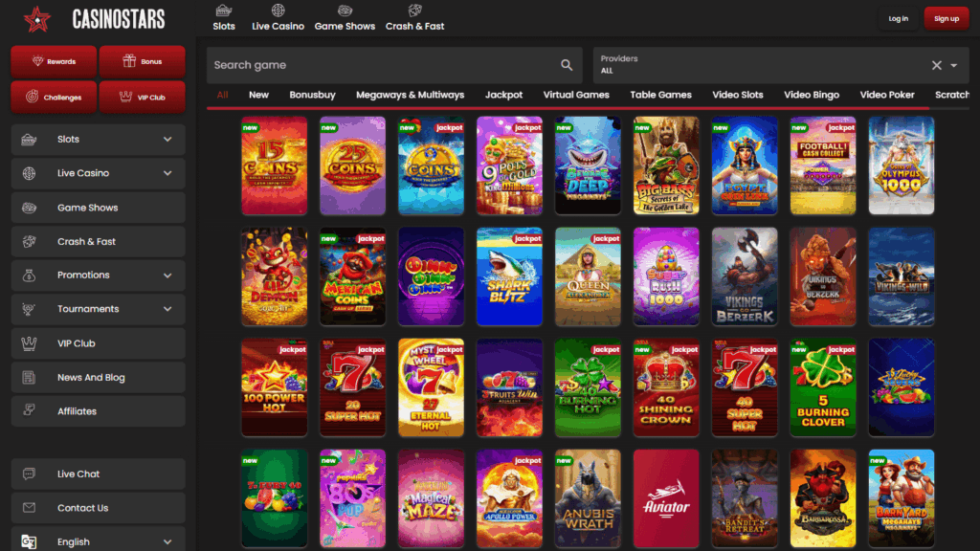Open Game Shows in the top navigation
The height and width of the screenshot is (551, 980).
[x=345, y=17]
